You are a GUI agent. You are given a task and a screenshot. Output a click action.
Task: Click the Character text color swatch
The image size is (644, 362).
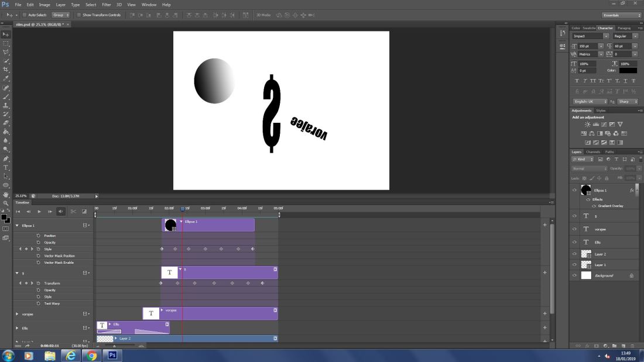click(x=628, y=70)
